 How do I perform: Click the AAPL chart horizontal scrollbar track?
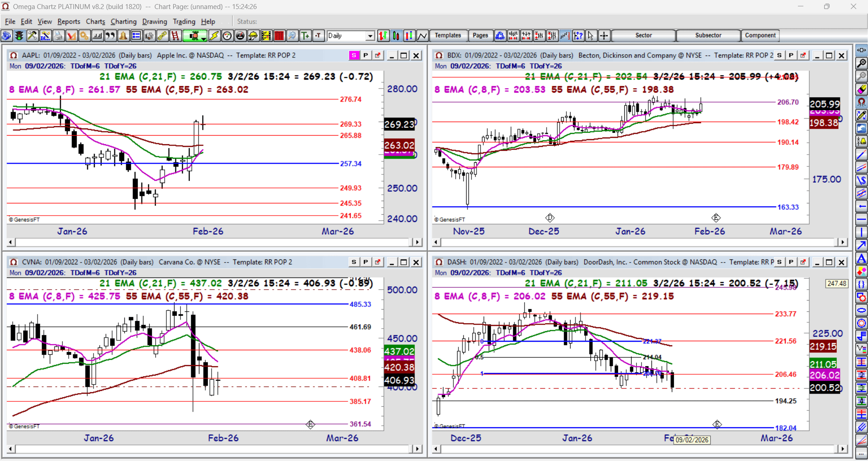(212, 242)
